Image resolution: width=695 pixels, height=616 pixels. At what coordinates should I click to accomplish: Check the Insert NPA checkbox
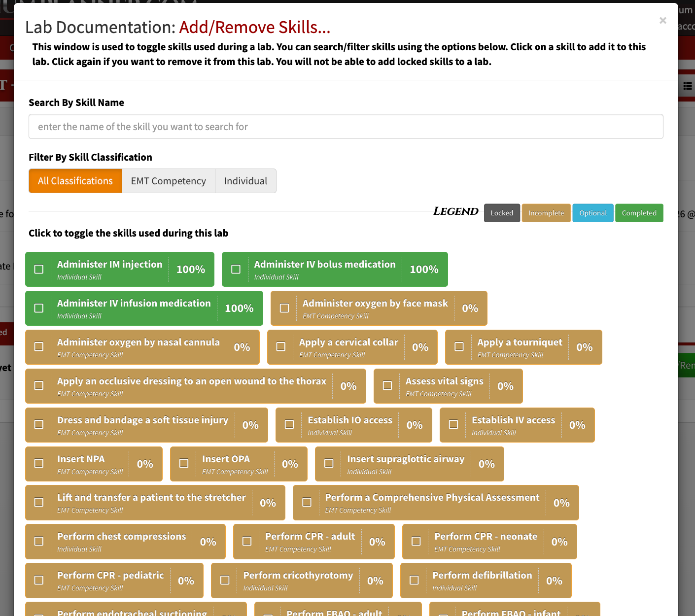tap(39, 464)
